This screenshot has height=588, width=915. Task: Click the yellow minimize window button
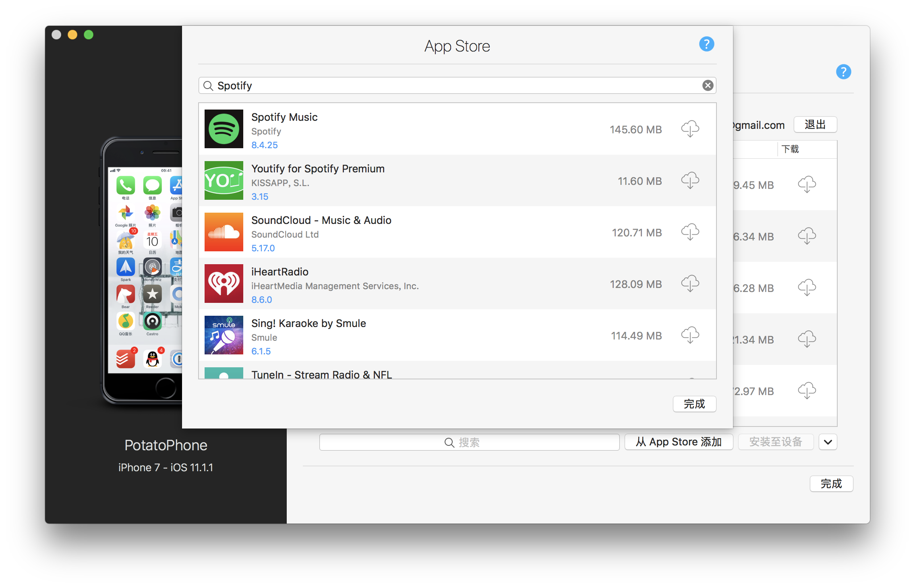[72, 35]
